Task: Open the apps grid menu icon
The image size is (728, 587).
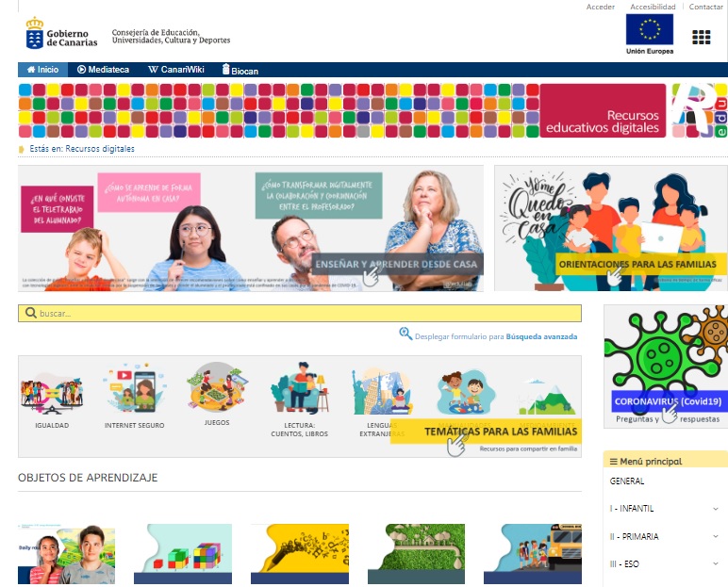Action: pyautogui.click(x=701, y=37)
